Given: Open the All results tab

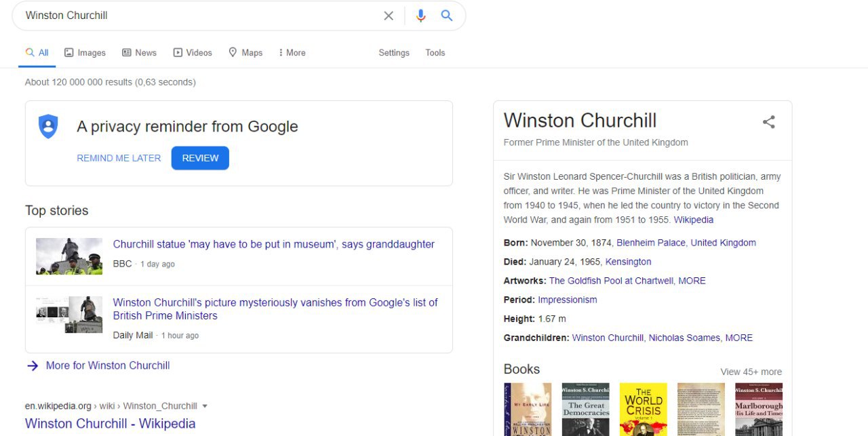Looking at the screenshot, I should pyautogui.click(x=37, y=53).
